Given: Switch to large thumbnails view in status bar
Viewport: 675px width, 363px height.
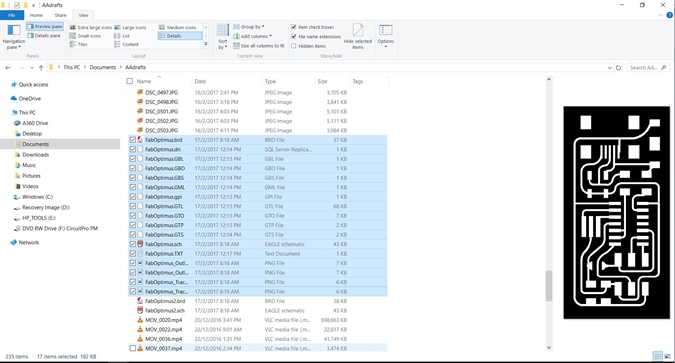Looking at the screenshot, I should coord(668,357).
